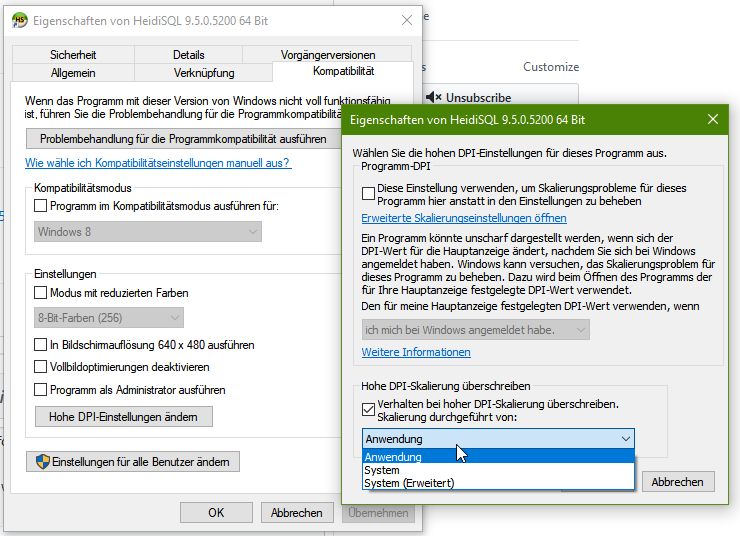Image resolution: width=740 pixels, height=536 pixels.
Task: Open the Details tab
Action: [x=189, y=55]
